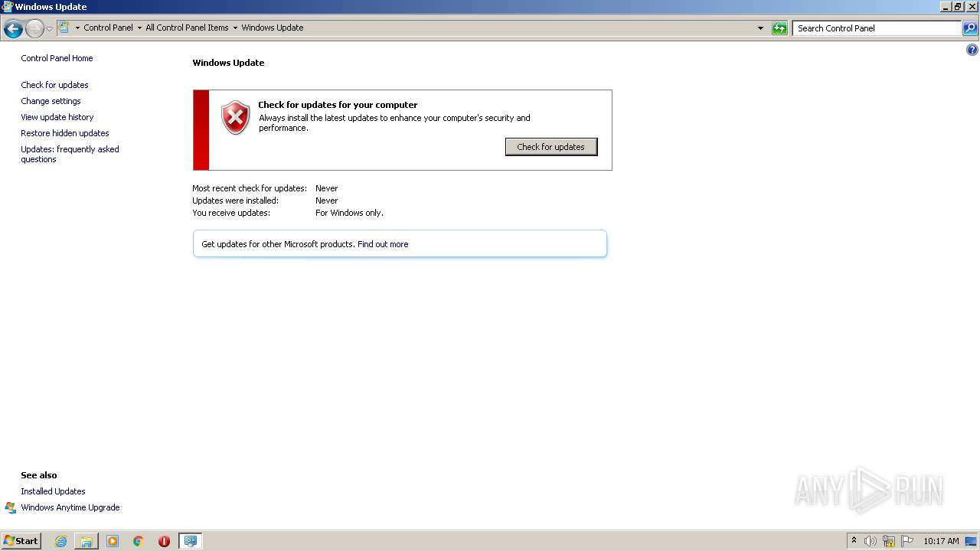Image resolution: width=980 pixels, height=551 pixels.
Task: Launch Windows Media Player from the taskbar
Action: click(113, 541)
